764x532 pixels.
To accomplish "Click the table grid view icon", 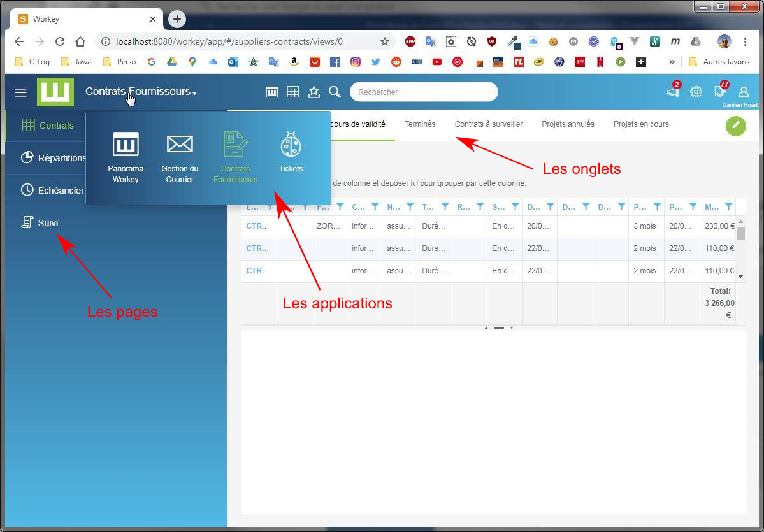I will coord(292,92).
